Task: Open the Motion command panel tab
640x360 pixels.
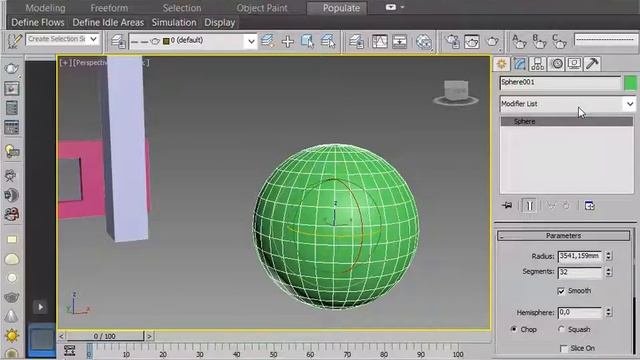Action: (x=556, y=64)
